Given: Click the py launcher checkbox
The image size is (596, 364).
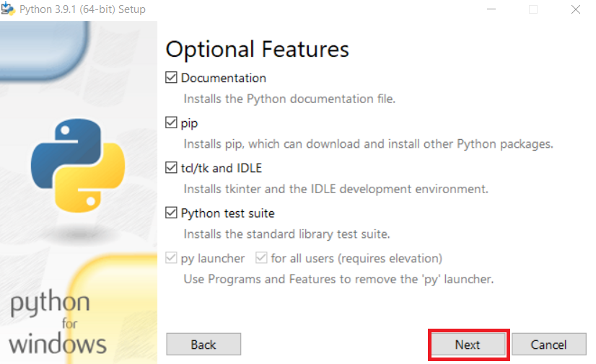Looking at the screenshot, I should [172, 258].
